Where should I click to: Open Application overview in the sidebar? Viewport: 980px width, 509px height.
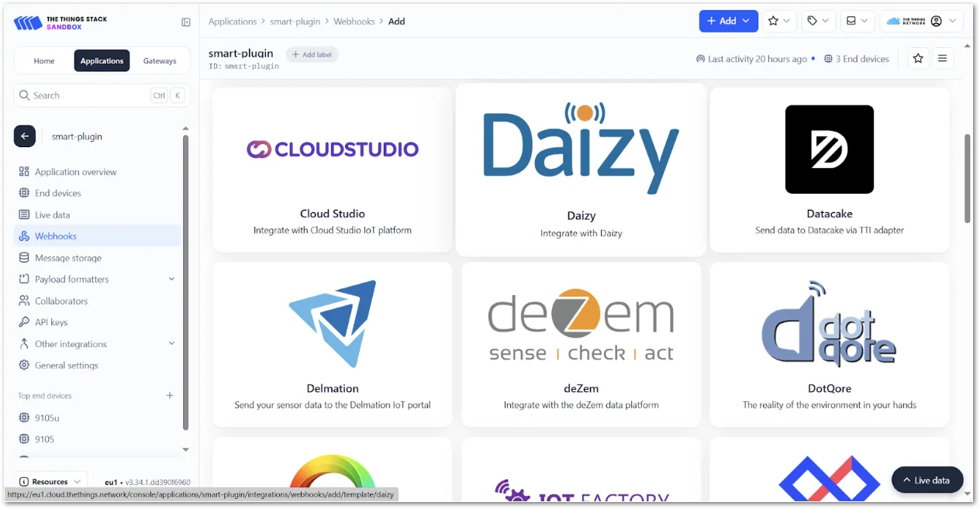97,172
